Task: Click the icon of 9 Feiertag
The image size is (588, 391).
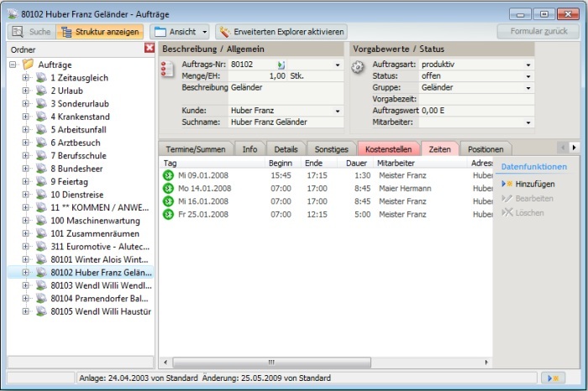Action: (41, 181)
